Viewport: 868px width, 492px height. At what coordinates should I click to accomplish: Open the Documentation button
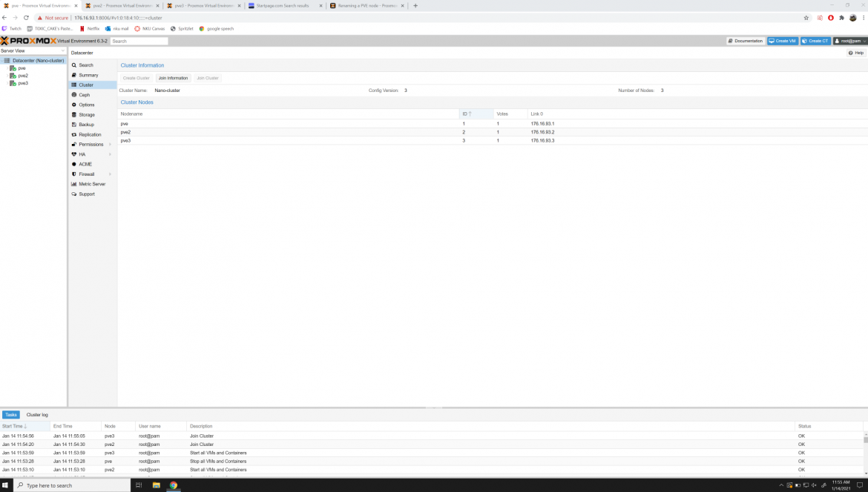pos(746,41)
